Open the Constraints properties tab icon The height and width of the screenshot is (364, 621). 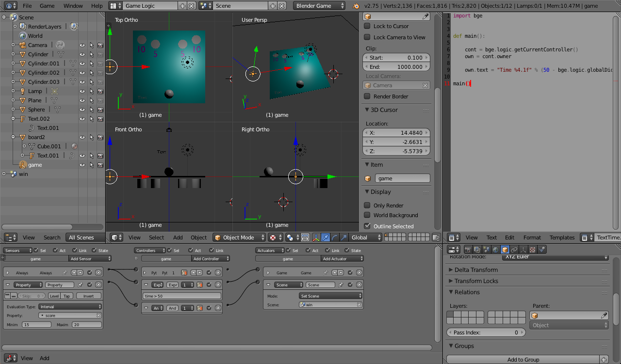514,250
